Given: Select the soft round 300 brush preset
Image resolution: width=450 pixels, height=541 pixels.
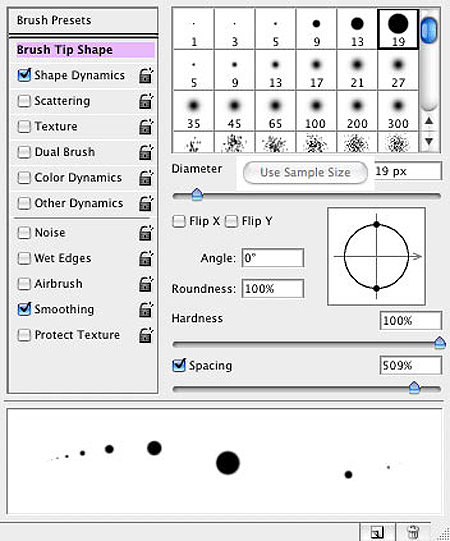Looking at the screenshot, I should point(398,111).
